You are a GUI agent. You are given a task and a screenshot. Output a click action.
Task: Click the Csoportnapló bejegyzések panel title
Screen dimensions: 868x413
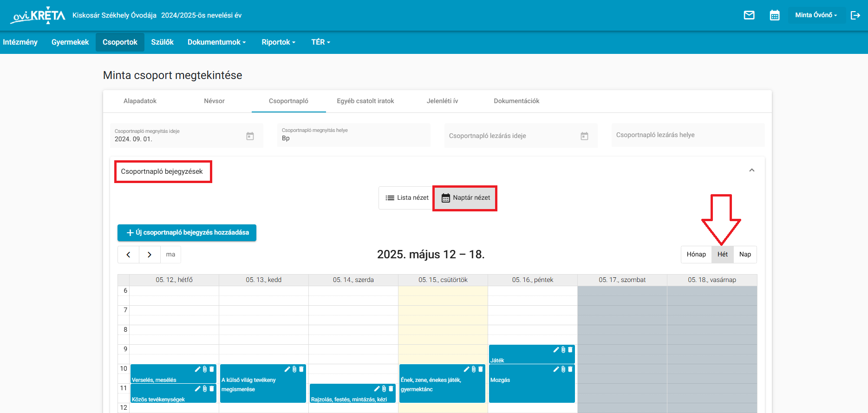pyautogui.click(x=162, y=172)
